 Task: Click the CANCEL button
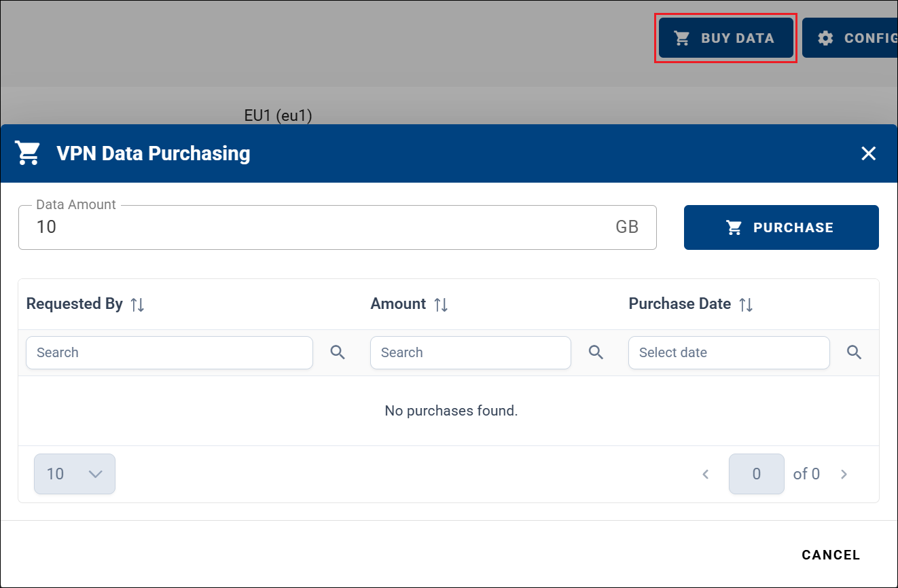(831, 555)
